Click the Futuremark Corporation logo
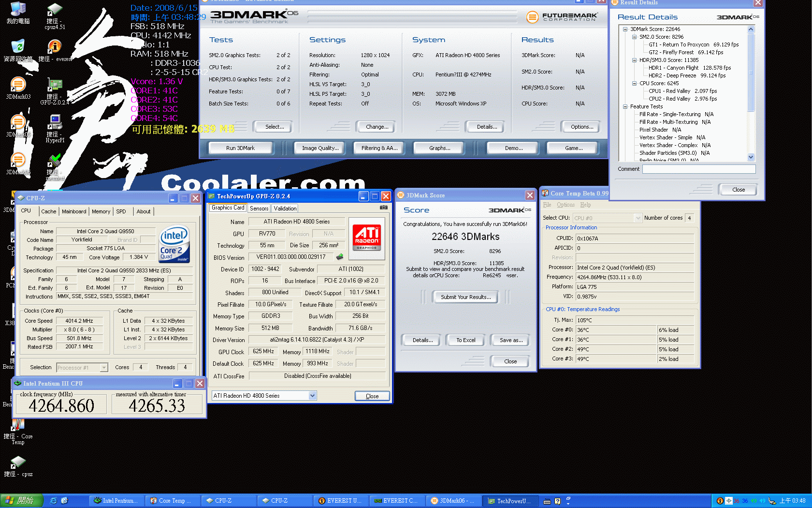 pyautogui.click(x=562, y=17)
